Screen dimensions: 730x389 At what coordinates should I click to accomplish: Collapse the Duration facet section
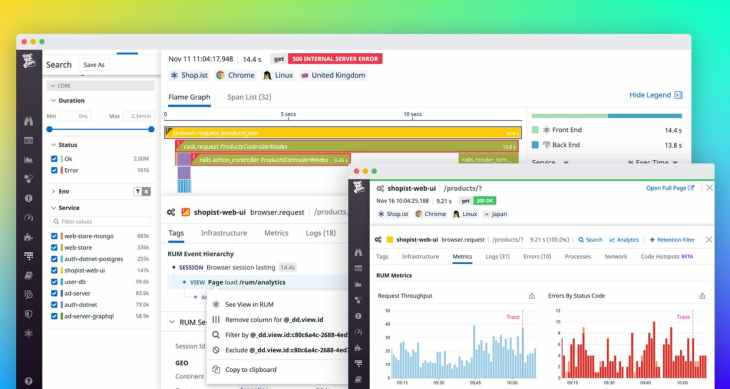point(53,101)
